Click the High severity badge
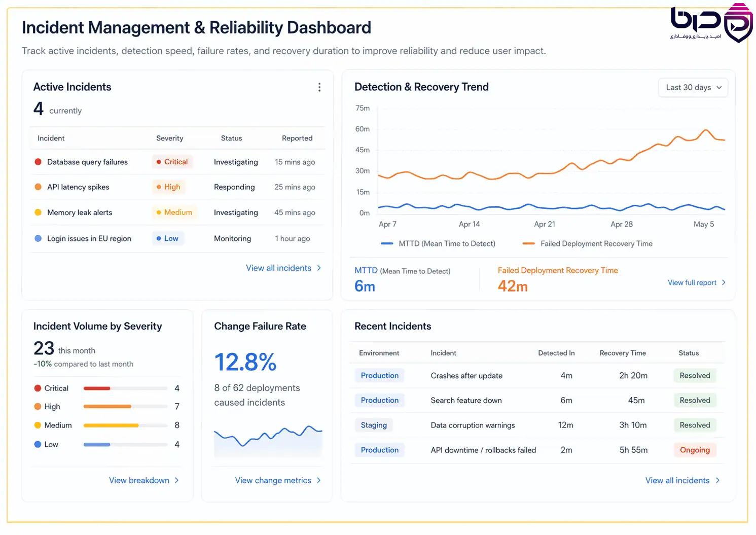This screenshot has width=756, height=535. tap(168, 187)
